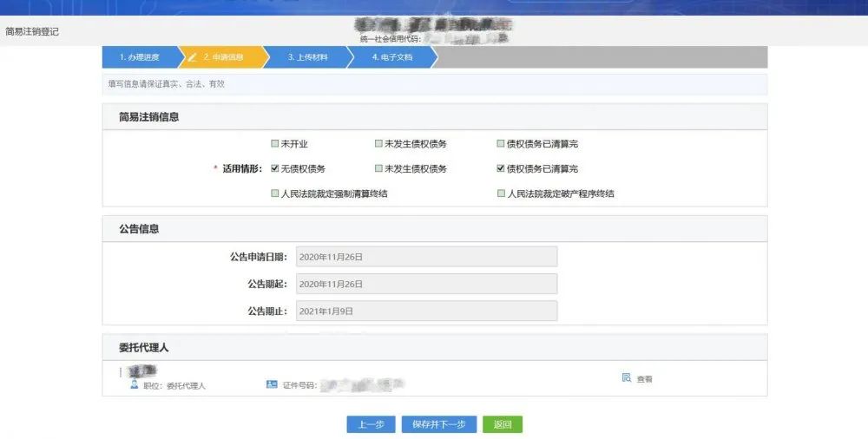Click the person icon beside 职位

pos(134,384)
